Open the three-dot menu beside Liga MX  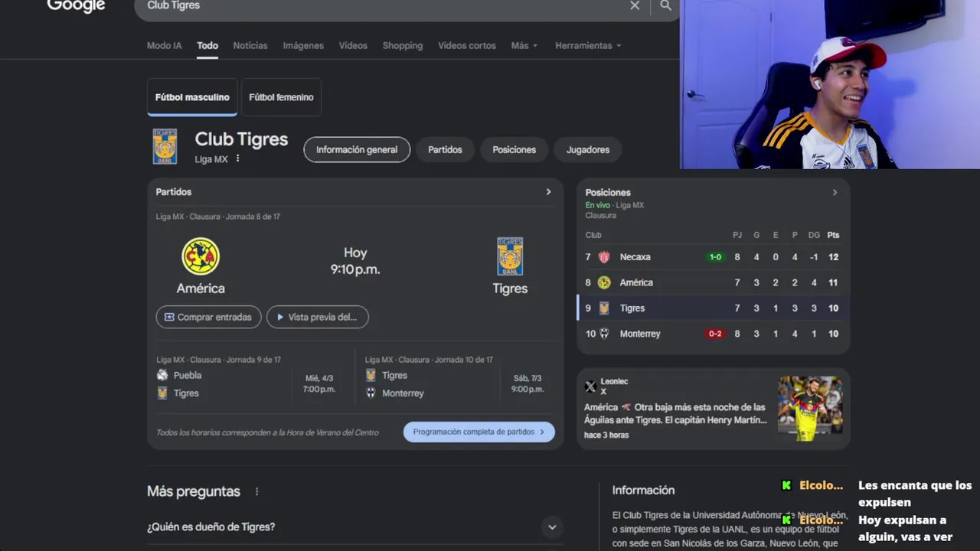click(x=237, y=158)
